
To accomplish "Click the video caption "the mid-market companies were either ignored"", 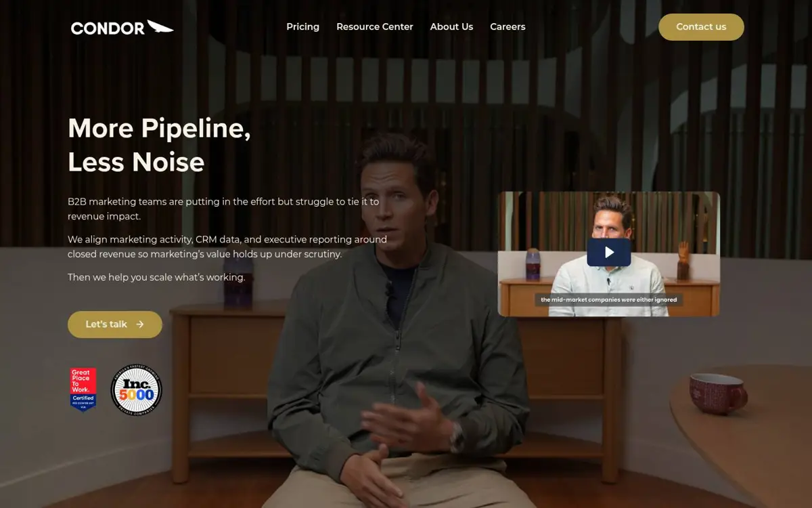I will click(608, 299).
